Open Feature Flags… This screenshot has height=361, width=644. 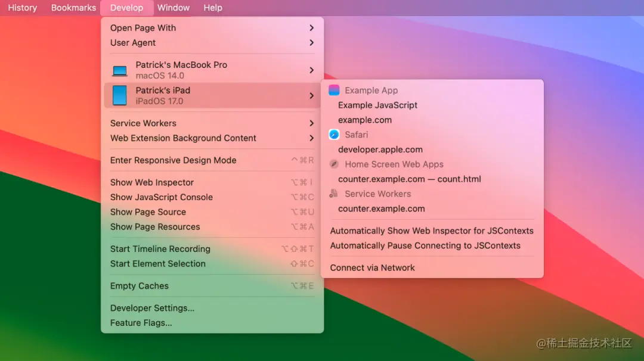[x=212, y=323]
